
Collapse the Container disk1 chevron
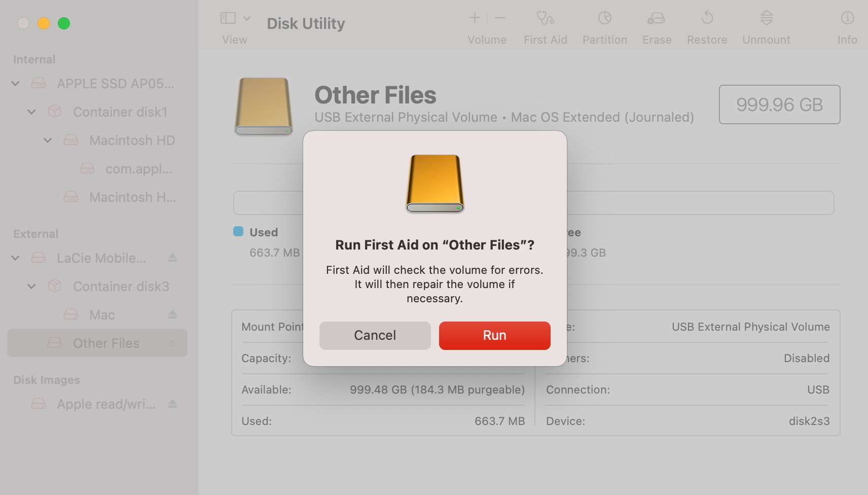[32, 112]
